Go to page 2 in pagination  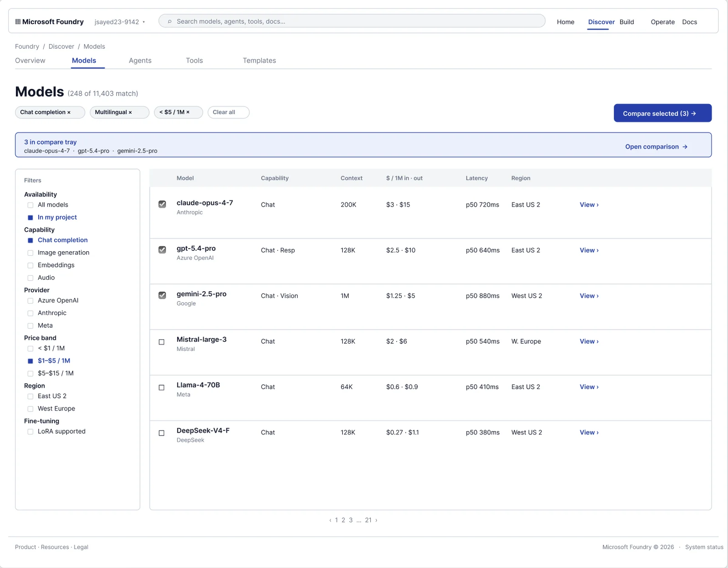coord(344,520)
